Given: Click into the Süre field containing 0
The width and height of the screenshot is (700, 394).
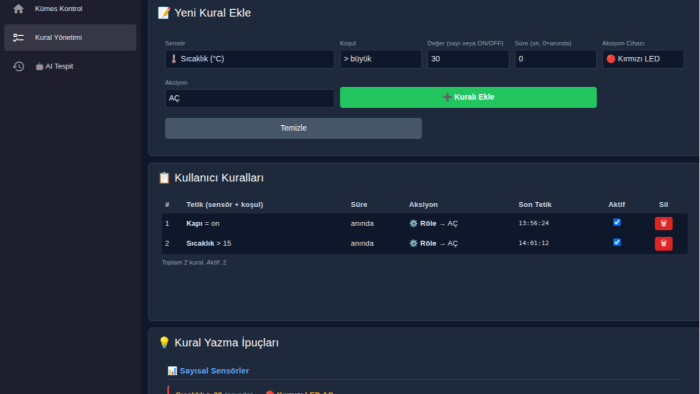Looking at the screenshot, I should [555, 59].
